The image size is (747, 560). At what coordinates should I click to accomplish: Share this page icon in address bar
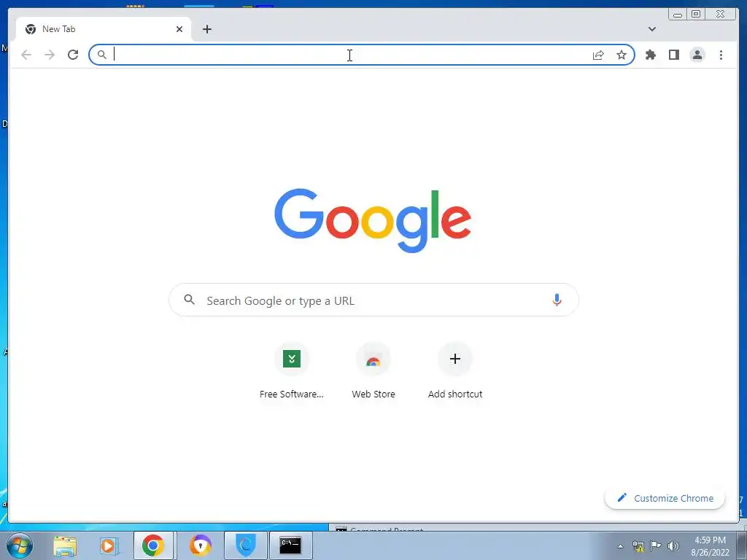click(x=598, y=55)
